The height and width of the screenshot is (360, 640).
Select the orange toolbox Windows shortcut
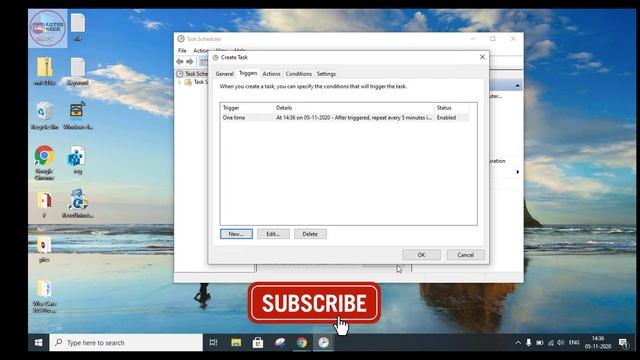coord(78,116)
